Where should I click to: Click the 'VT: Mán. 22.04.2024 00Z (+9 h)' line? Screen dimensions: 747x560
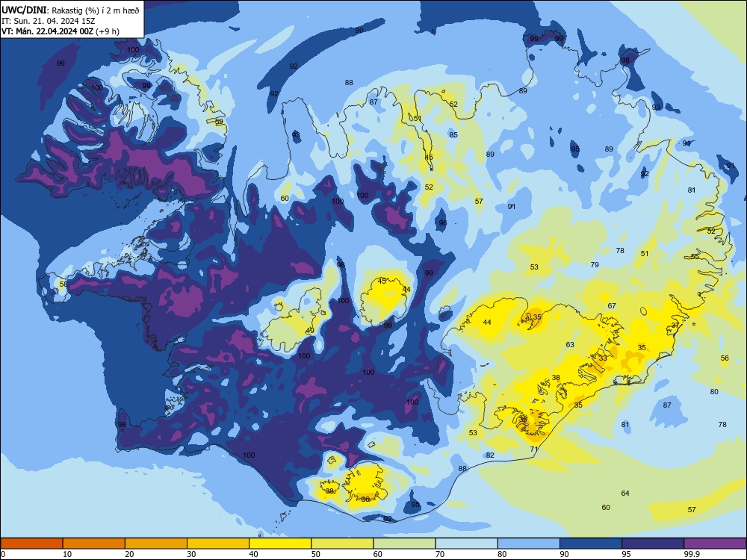point(61,31)
